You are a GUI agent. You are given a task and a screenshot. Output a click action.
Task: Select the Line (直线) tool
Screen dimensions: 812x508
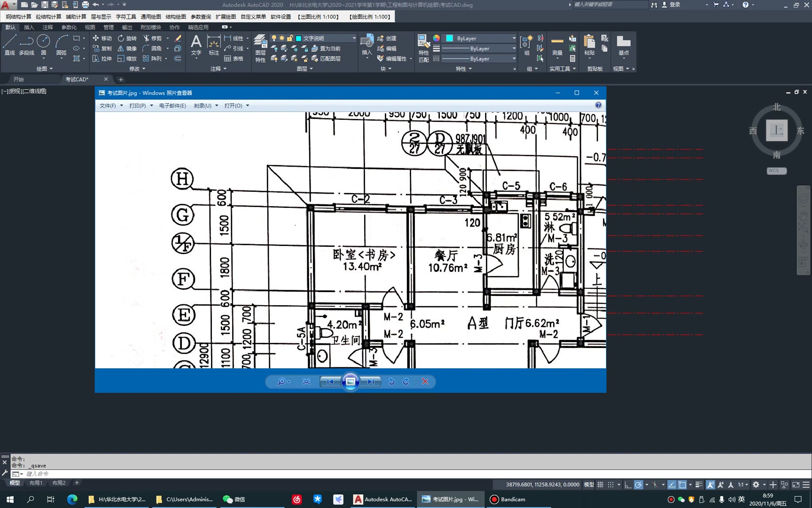(9, 46)
